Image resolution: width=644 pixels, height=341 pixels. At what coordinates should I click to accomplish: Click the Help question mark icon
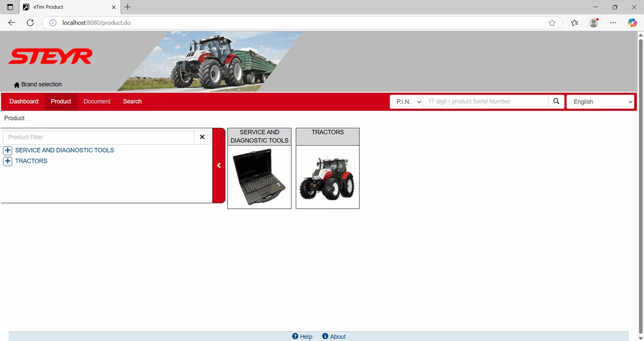[x=295, y=336]
